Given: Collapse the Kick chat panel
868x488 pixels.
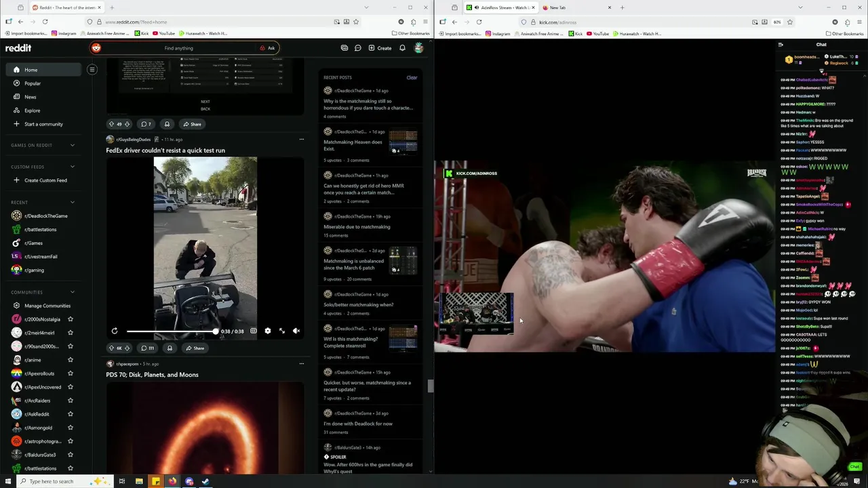Looking at the screenshot, I should click(x=781, y=45).
